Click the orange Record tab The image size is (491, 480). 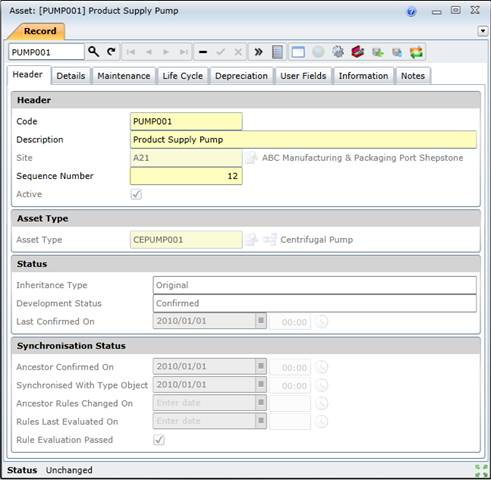(x=37, y=31)
